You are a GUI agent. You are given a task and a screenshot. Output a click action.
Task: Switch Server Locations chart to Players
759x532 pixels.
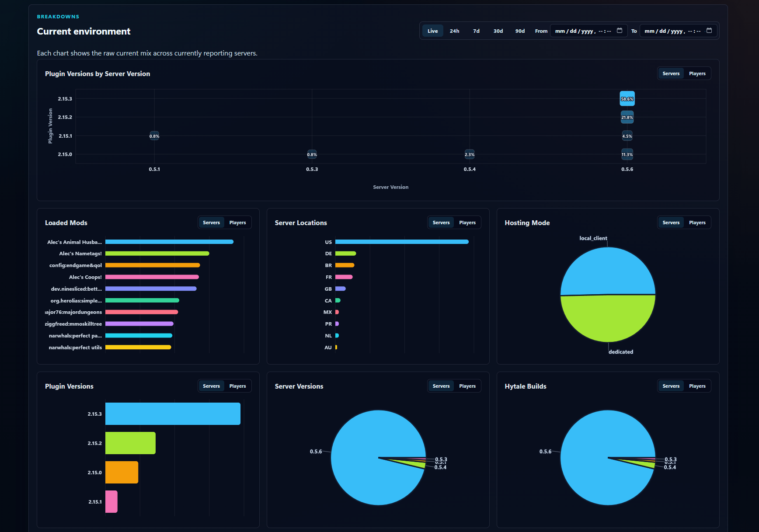[x=467, y=223]
